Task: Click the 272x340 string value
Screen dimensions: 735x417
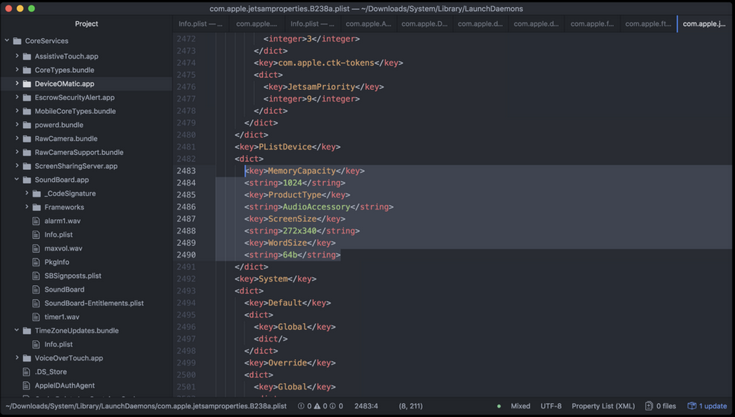Action: (x=299, y=231)
